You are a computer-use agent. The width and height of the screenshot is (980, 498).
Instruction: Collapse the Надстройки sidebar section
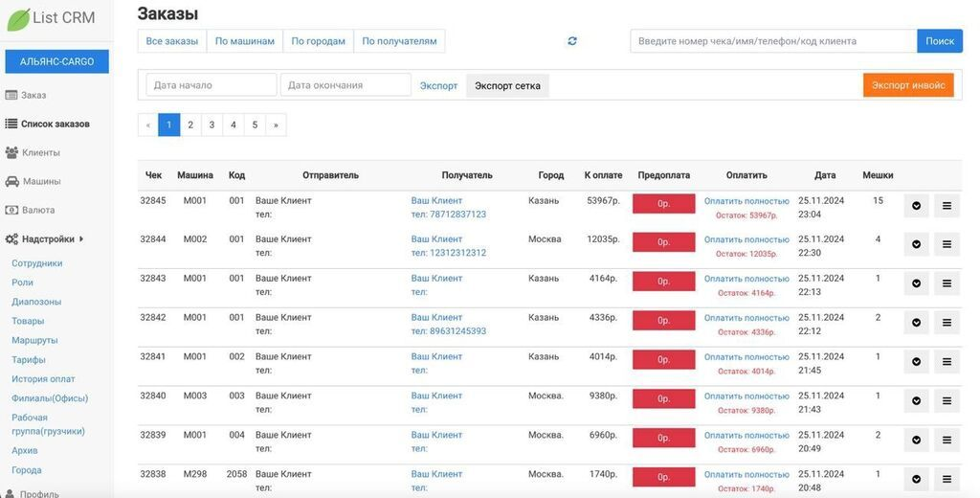pyautogui.click(x=48, y=238)
